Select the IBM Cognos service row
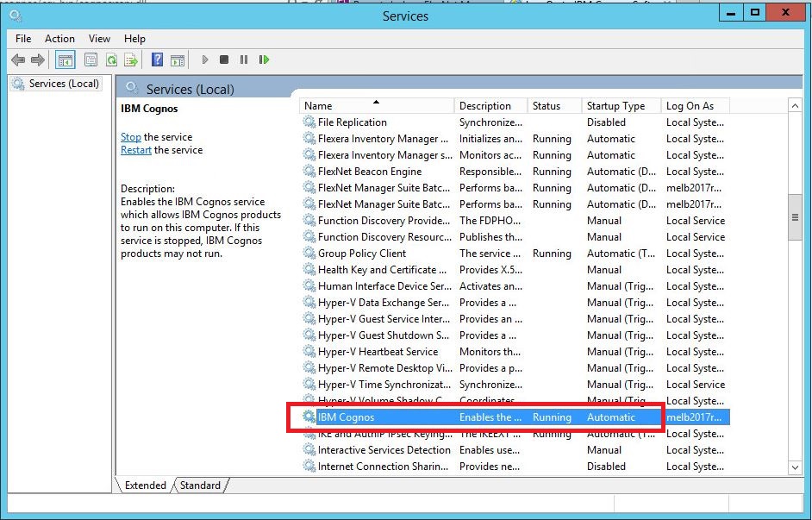The image size is (812, 520). pos(515,417)
